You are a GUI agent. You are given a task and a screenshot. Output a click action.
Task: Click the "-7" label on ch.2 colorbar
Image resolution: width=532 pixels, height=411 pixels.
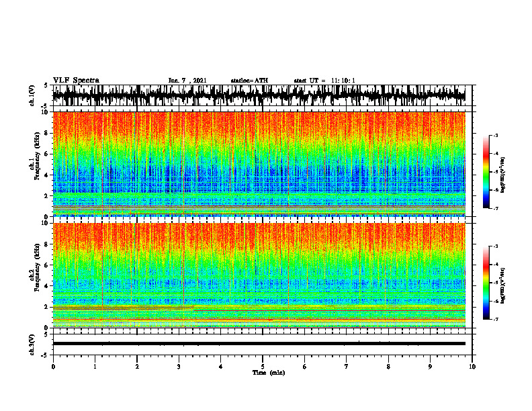pos(496,319)
